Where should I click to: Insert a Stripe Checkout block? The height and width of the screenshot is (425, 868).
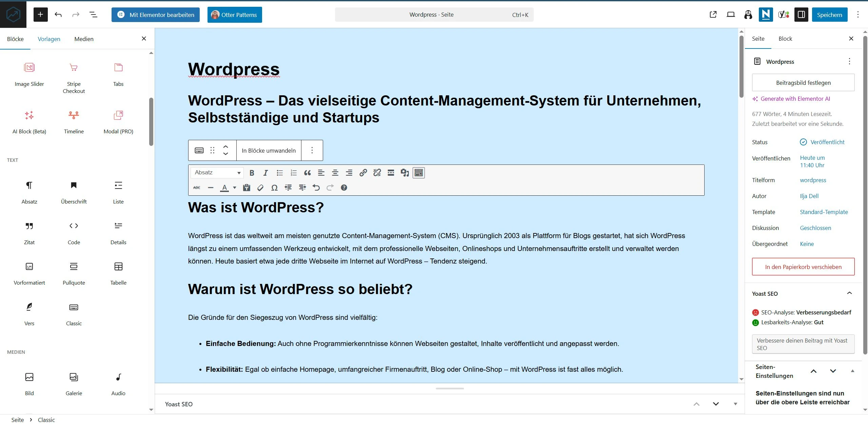tap(74, 78)
